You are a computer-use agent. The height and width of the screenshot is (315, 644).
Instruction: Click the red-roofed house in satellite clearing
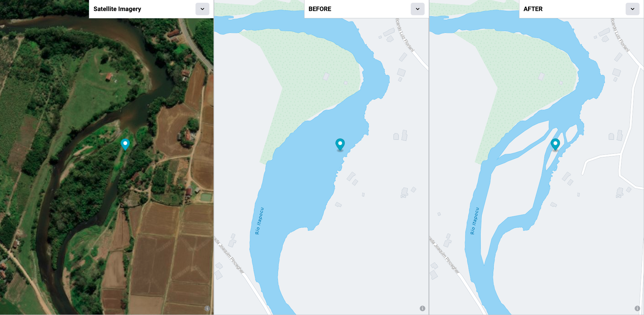[x=109, y=76]
